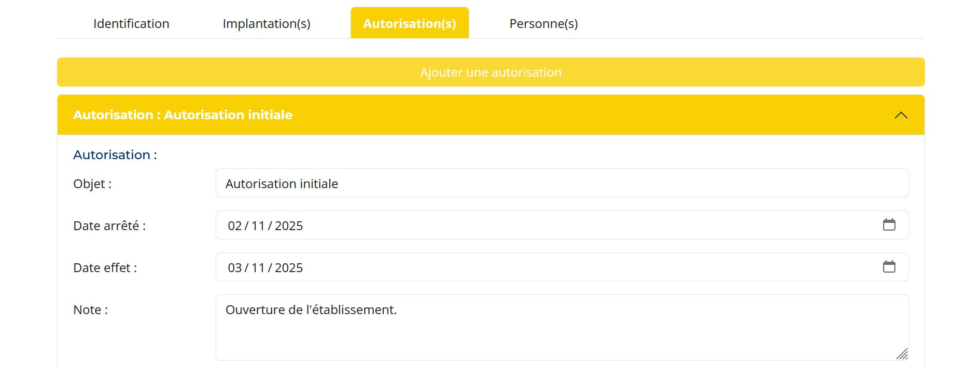Select the day 02 in Date arrêté

tap(235, 226)
